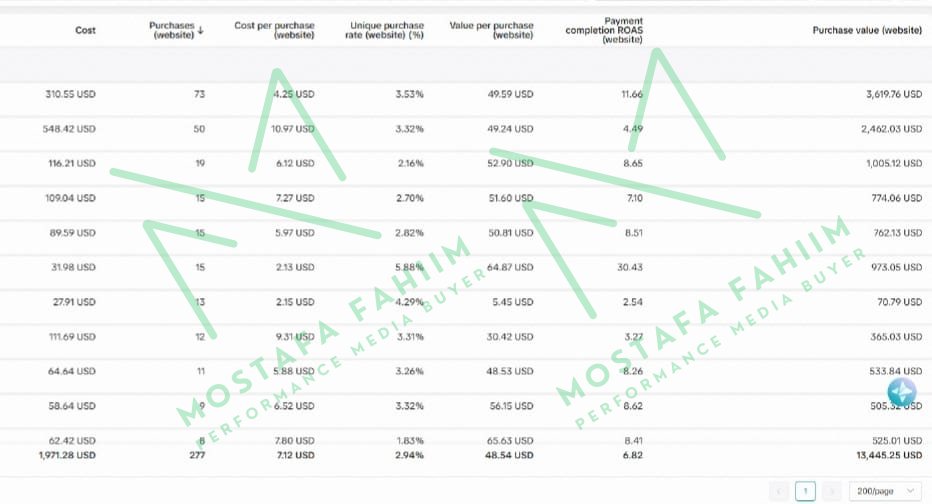This screenshot has height=504, width=932.
Task: Select page 1 in pagination
Action: click(805, 491)
